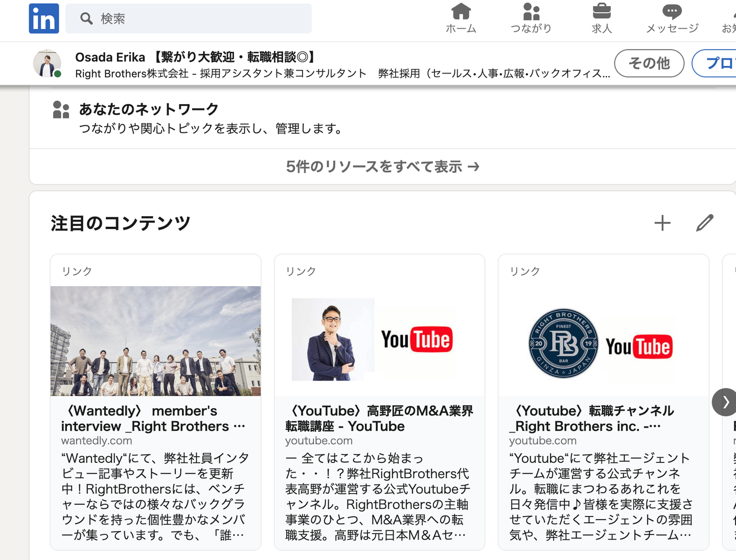Click the add content plus icon
The width and height of the screenshot is (736, 560).
click(662, 223)
